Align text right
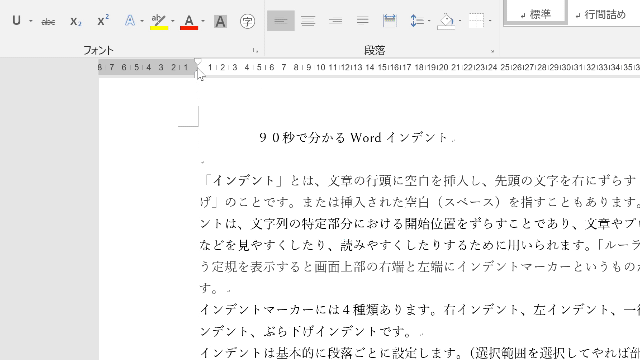 [x=336, y=20]
